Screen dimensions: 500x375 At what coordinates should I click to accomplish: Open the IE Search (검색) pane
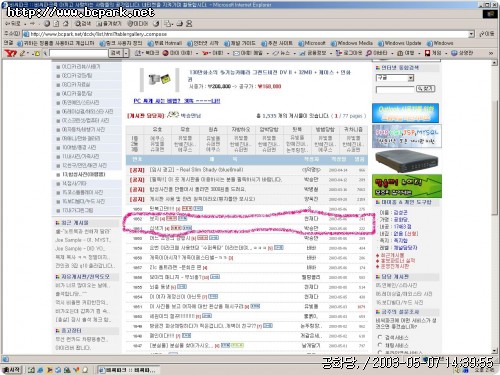(83, 24)
